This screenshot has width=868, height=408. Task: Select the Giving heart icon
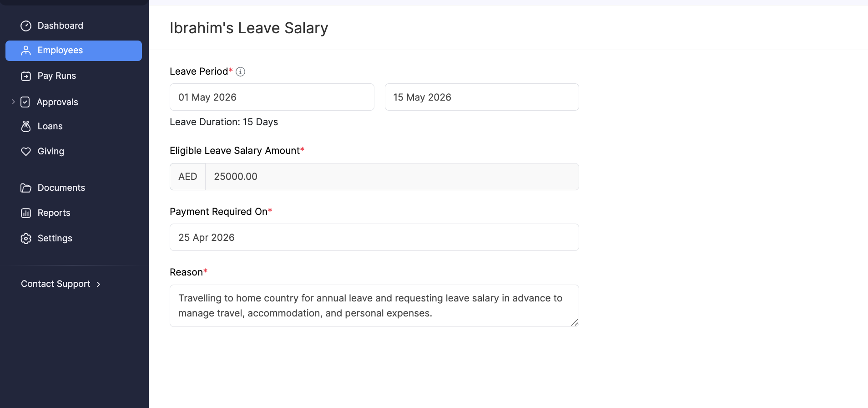[26, 151]
